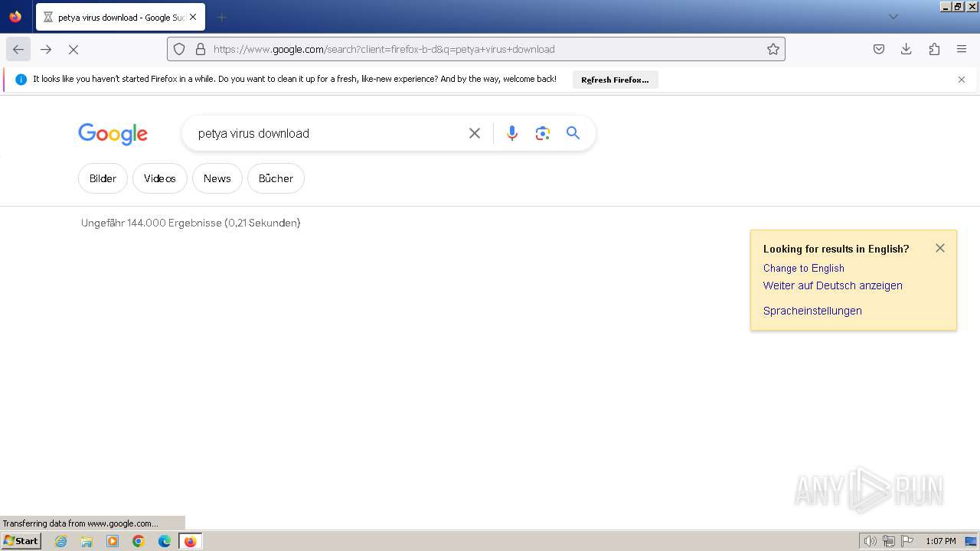
Task: Dismiss the Firefox welcome-back notification bar
Action: click(962, 80)
